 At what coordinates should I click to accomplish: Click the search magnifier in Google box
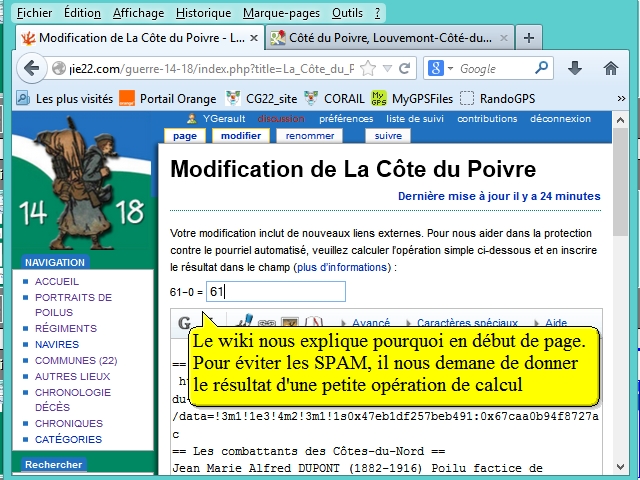click(x=541, y=67)
